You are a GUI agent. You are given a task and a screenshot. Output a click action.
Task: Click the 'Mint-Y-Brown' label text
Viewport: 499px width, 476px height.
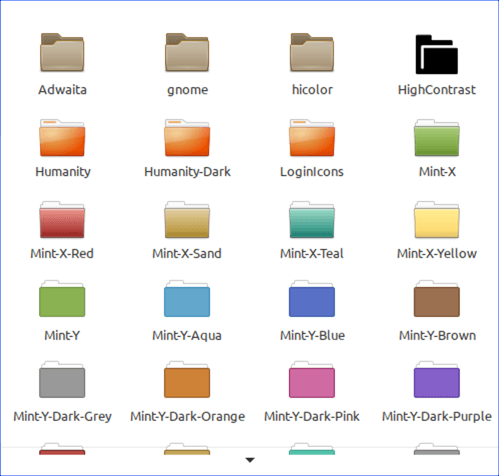pos(437,335)
